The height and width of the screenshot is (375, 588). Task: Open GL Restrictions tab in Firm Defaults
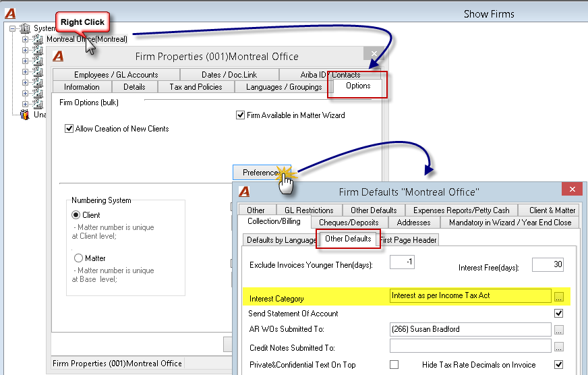click(x=309, y=210)
